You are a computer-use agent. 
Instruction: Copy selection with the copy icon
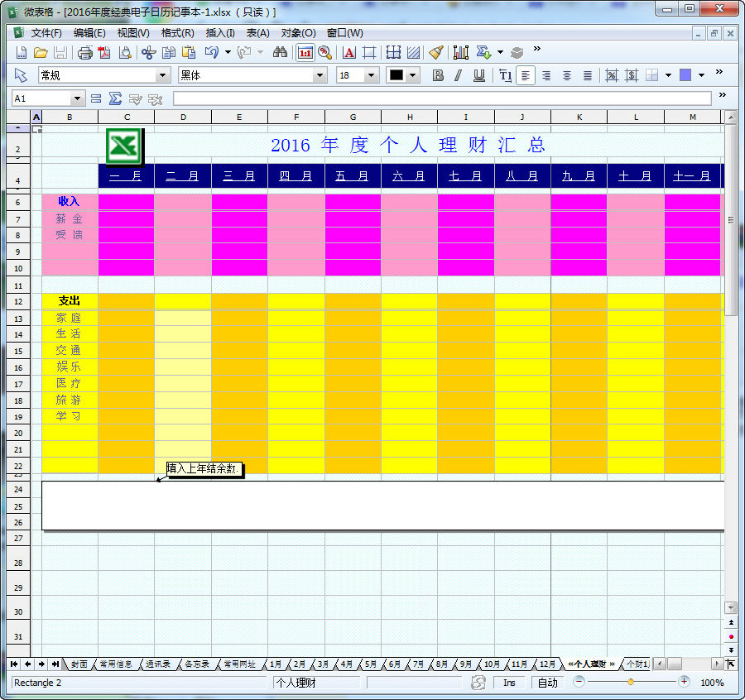coord(169,52)
